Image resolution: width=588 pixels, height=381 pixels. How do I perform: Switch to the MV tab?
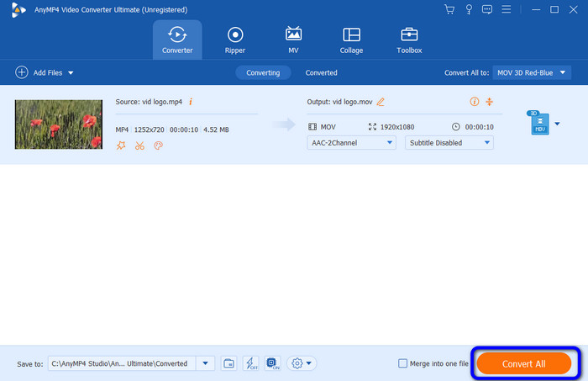pos(293,40)
